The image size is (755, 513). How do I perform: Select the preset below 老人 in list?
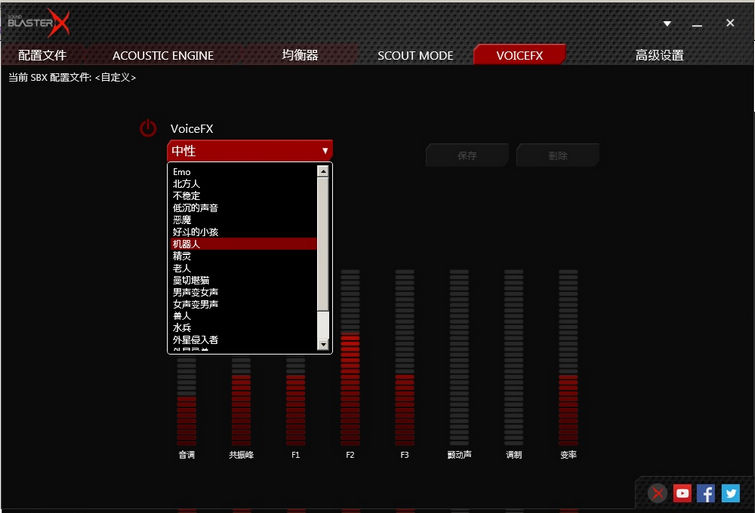tap(244, 280)
